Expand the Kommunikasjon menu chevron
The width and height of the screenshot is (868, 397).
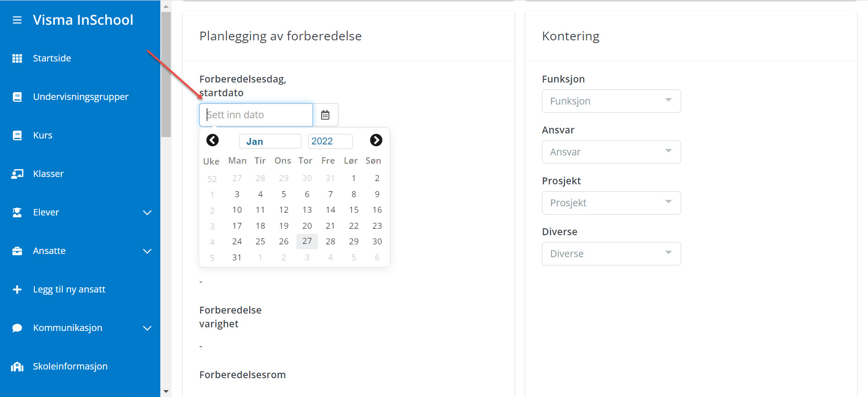tap(147, 328)
